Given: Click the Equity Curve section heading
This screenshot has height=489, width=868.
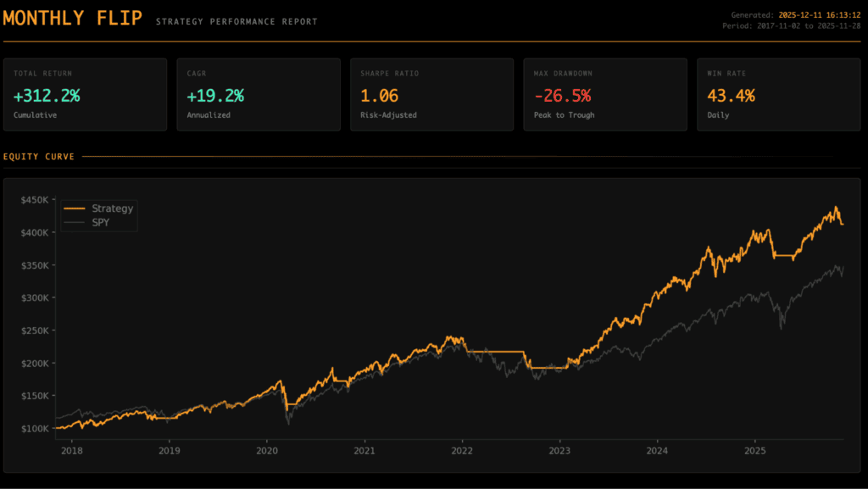Looking at the screenshot, I should (x=39, y=157).
